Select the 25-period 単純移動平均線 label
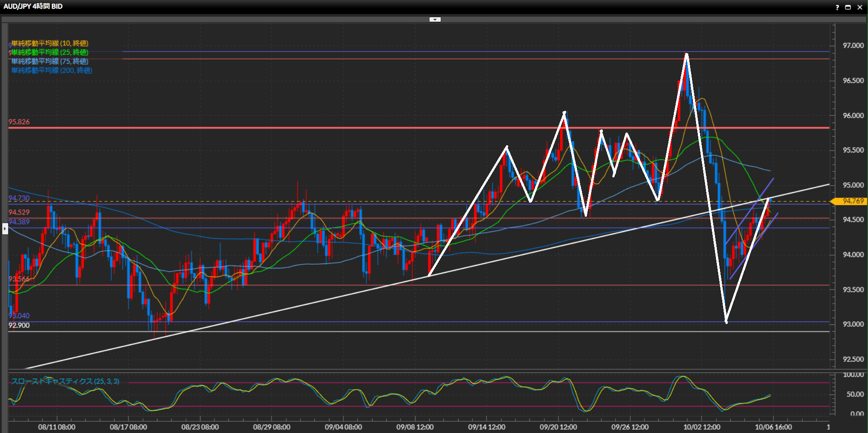This screenshot has width=868, height=433. pos(50,52)
